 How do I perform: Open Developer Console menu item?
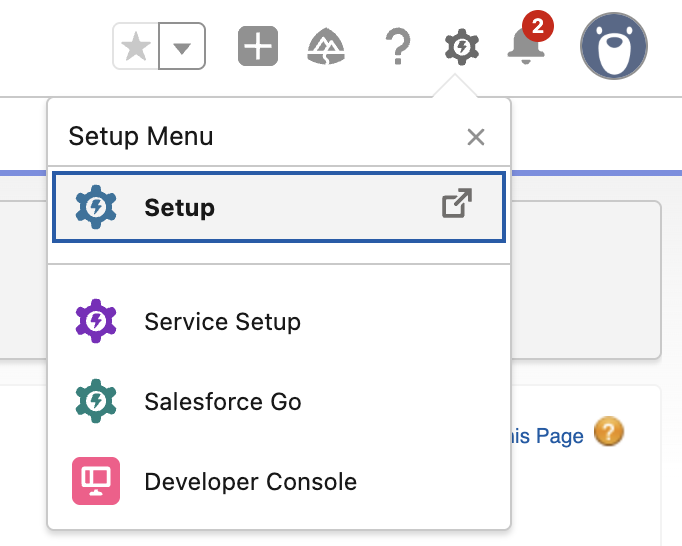279,481
